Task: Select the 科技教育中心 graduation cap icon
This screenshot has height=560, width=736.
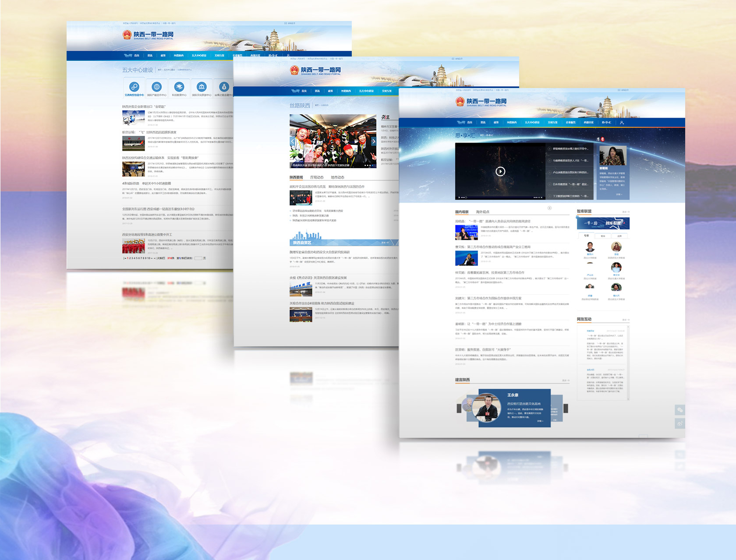Action: [179, 87]
